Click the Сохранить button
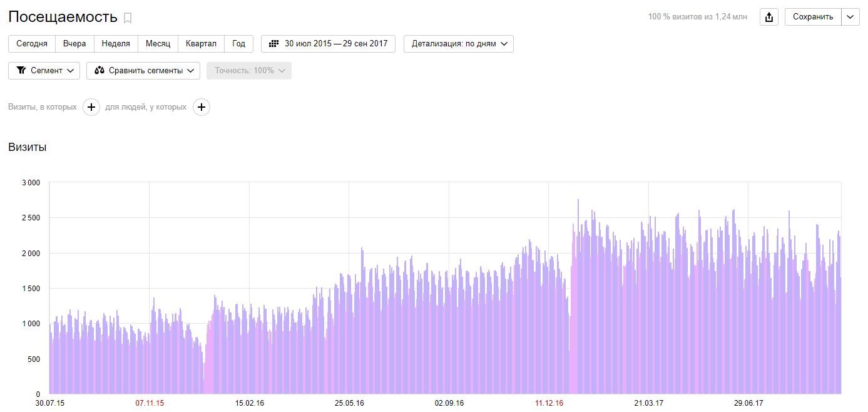The width and height of the screenshot is (868, 412). [x=813, y=17]
